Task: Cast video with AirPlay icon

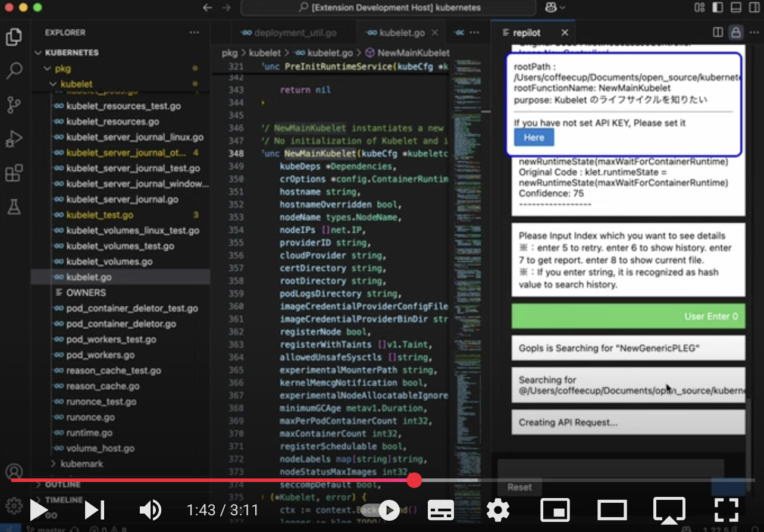Action: tap(669, 510)
